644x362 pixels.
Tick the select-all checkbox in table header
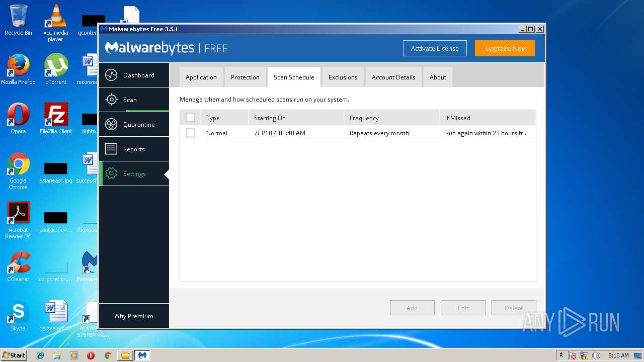(x=190, y=118)
